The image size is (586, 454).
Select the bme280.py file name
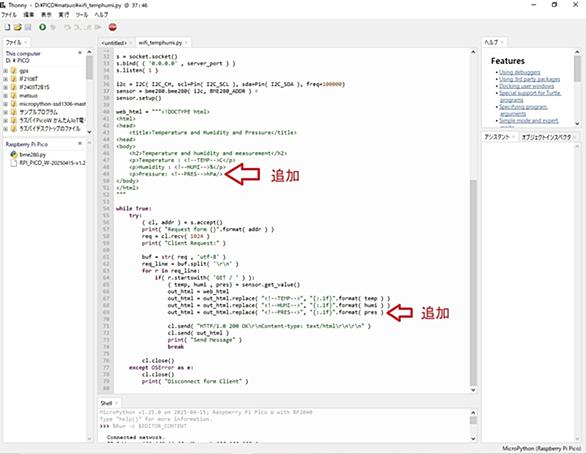coord(33,154)
